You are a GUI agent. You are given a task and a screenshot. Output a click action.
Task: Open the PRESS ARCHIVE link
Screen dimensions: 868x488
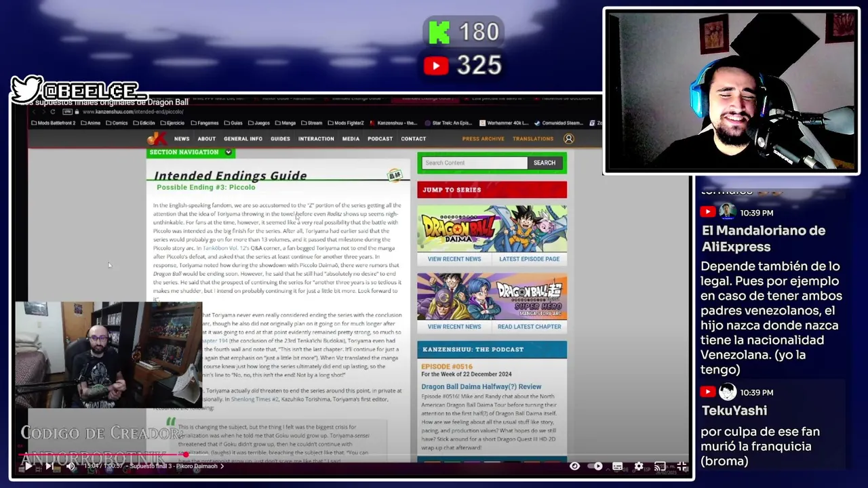[483, 139]
